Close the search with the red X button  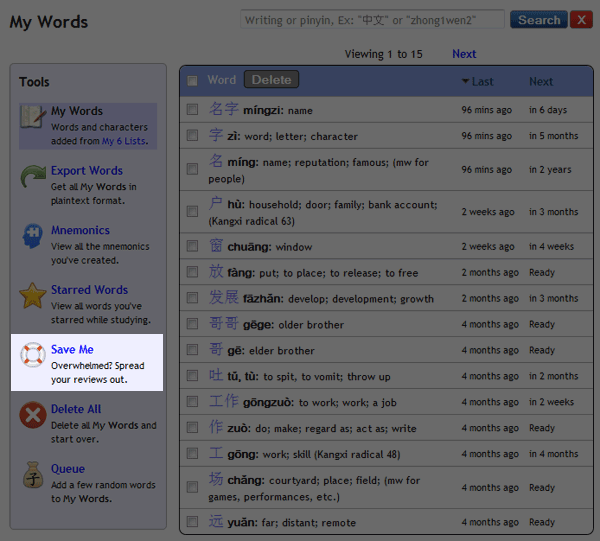[x=581, y=19]
